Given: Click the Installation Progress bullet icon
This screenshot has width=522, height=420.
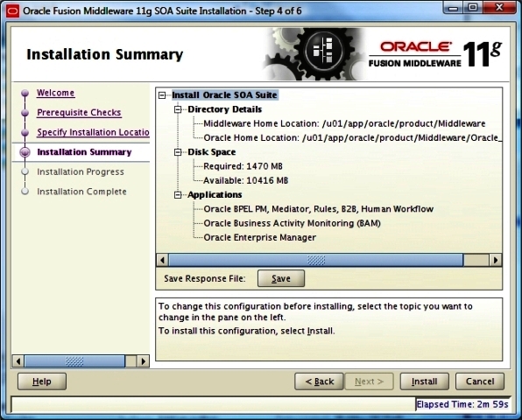Looking at the screenshot, I should tap(25, 171).
